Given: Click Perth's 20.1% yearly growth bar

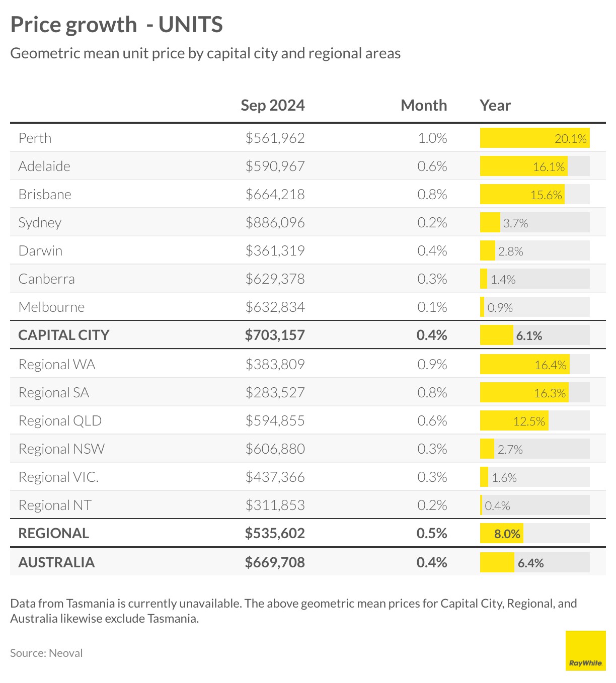Looking at the screenshot, I should pyautogui.click(x=534, y=138).
